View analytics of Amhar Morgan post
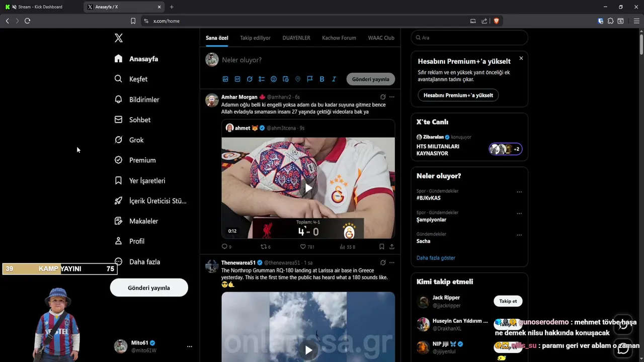The width and height of the screenshot is (644, 362). click(x=347, y=247)
